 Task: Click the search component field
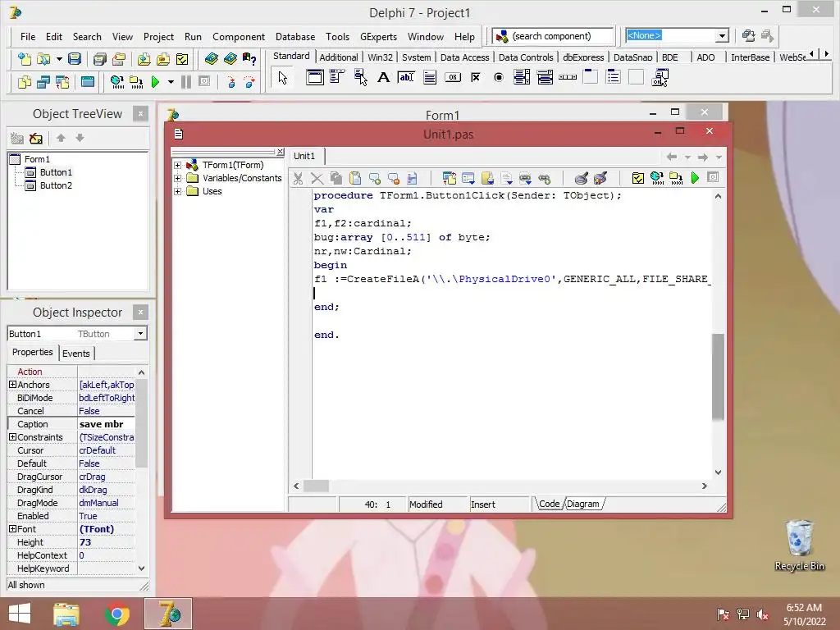(x=553, y=36)
